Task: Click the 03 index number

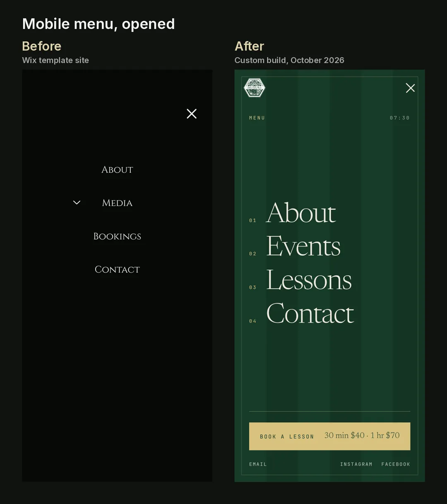Action: point(252,287)
